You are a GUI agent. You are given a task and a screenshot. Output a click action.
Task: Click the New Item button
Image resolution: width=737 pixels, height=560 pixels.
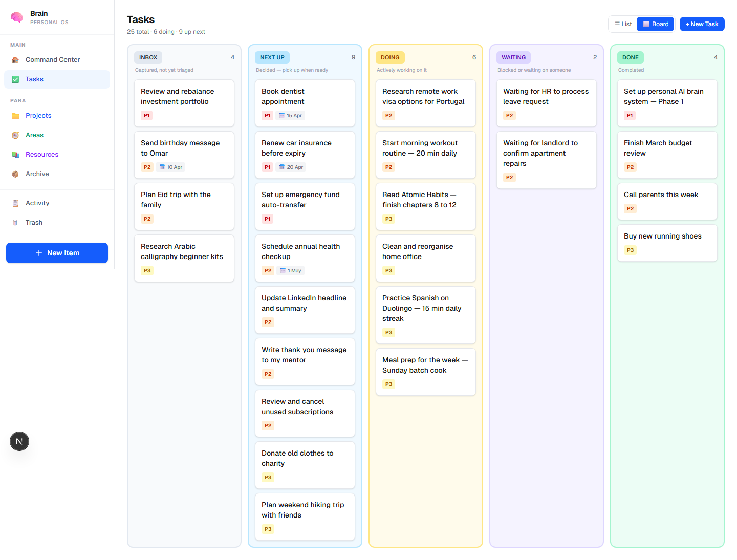point(57,252)
